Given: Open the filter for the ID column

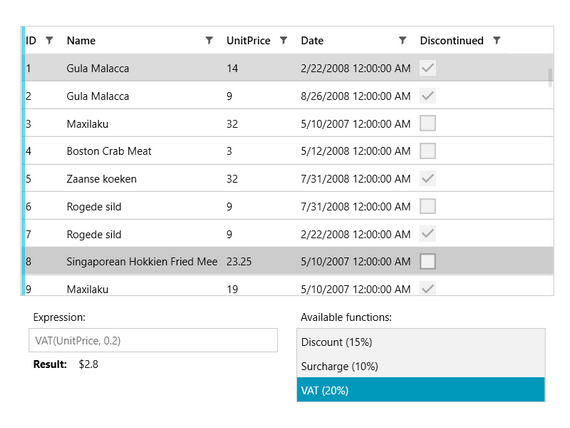Looking at the screenshot, I should pos(49,40).
